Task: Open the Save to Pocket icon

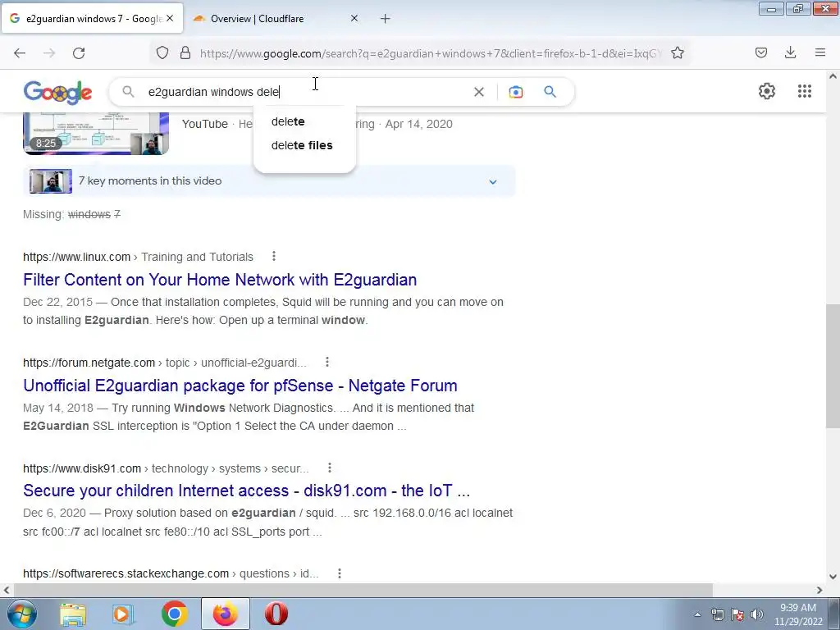Action: coord(761,52)
